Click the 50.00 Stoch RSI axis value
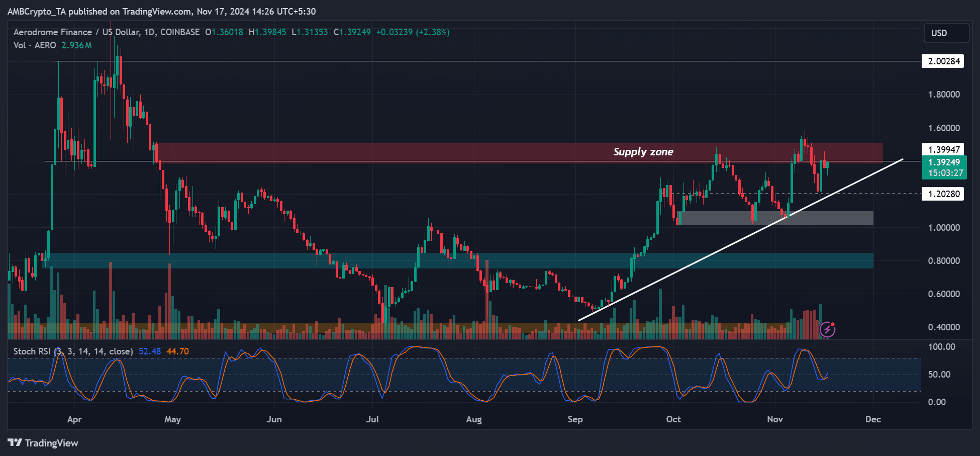Screen dimensions: 980x456 939,375
